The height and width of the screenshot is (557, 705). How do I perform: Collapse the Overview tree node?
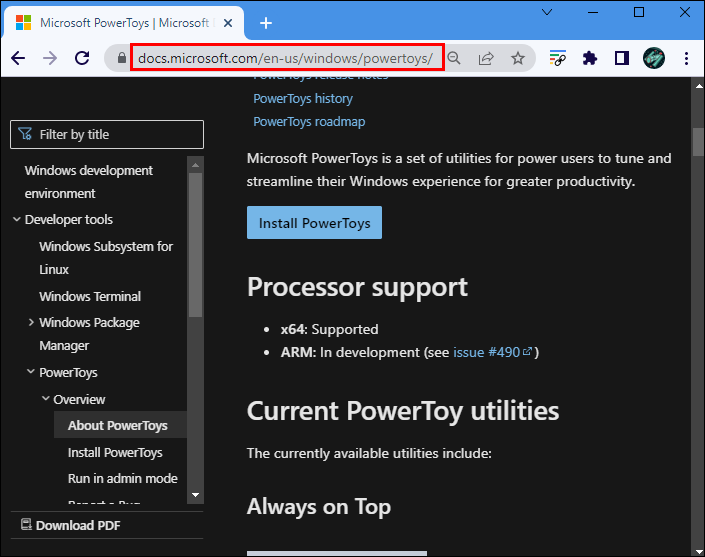pos(45,400)
